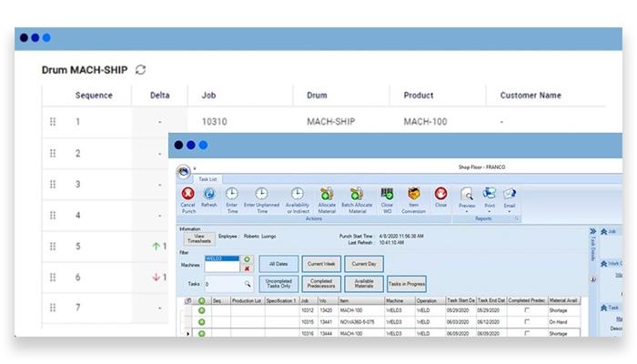The image size is (637, 364).
Task: Click product MACH-100 in drum table
Action: pos(425,121)
